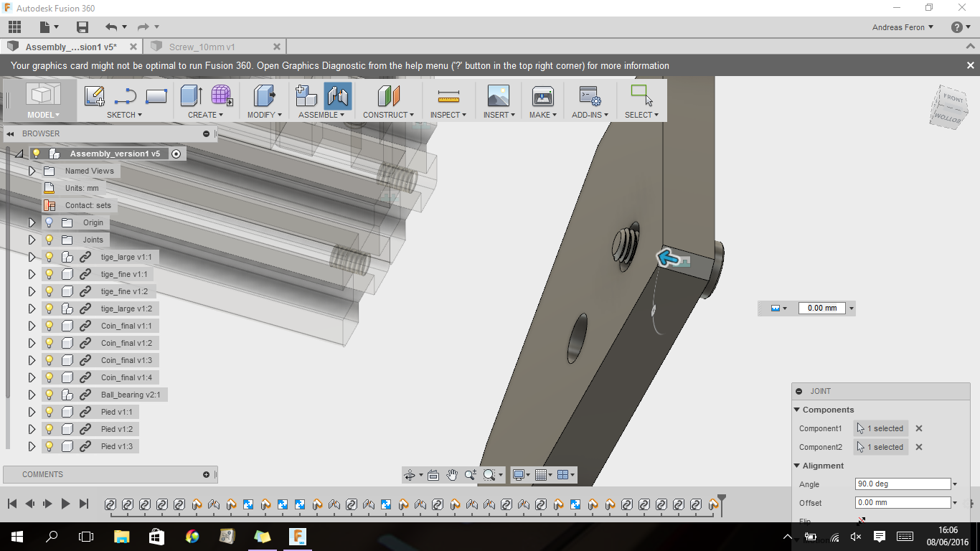
Task: Click the Insert image icon
Action: coord(498,96)
